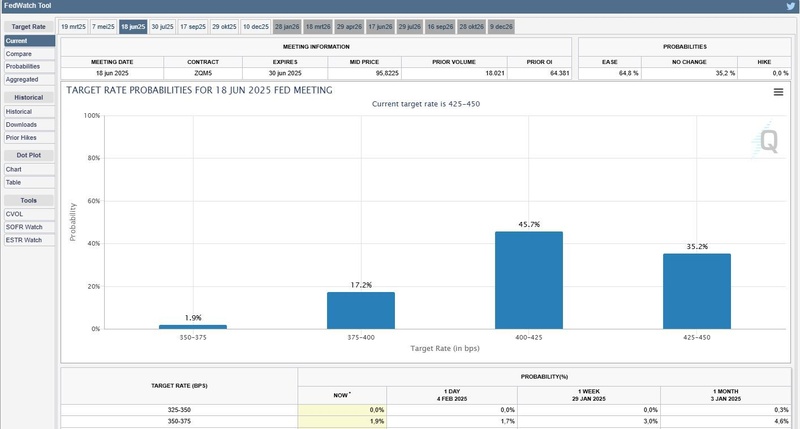
Task: Click the Twitter bird icon
Action: coord(790,6)
